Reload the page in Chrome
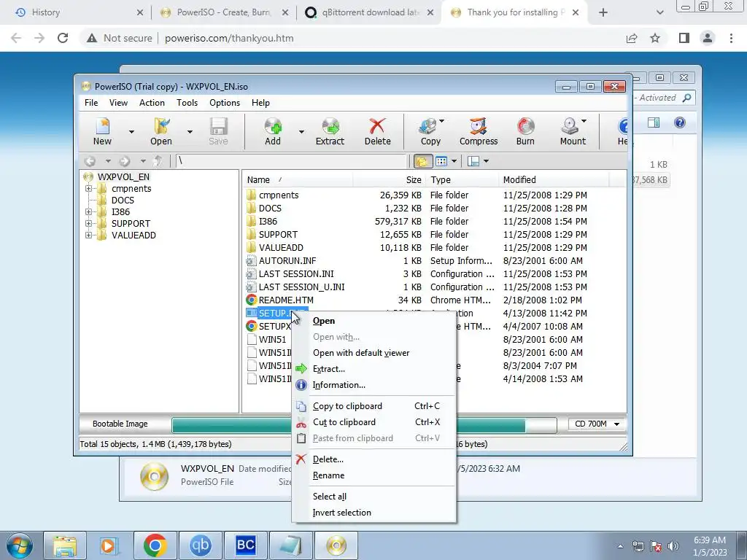747x560 pixels. (x=63, y=38)
